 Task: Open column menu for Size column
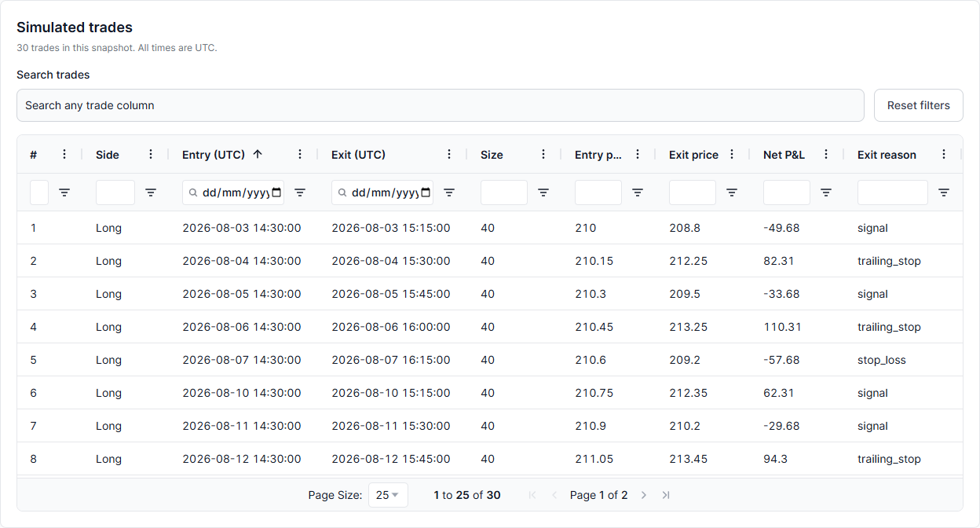pyautogui.click(x=543, y=155)
